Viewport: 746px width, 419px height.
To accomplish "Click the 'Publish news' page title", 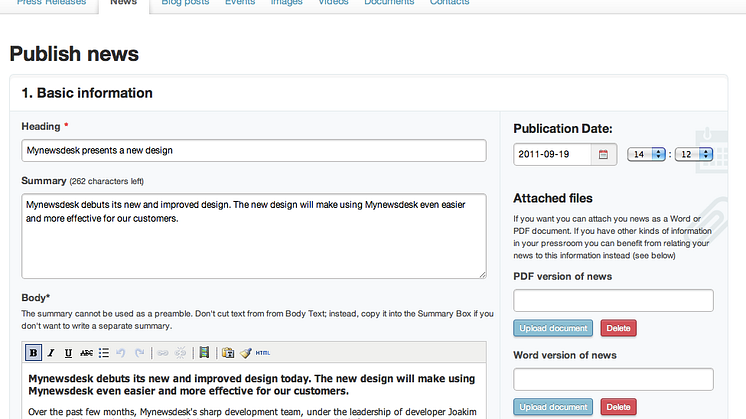I will (x=74, y=54).
